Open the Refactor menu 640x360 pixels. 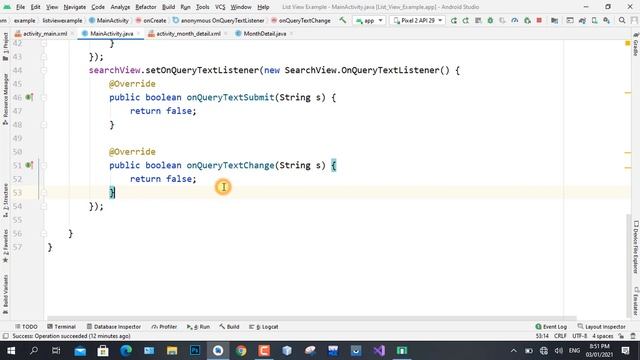coord(146,7)
